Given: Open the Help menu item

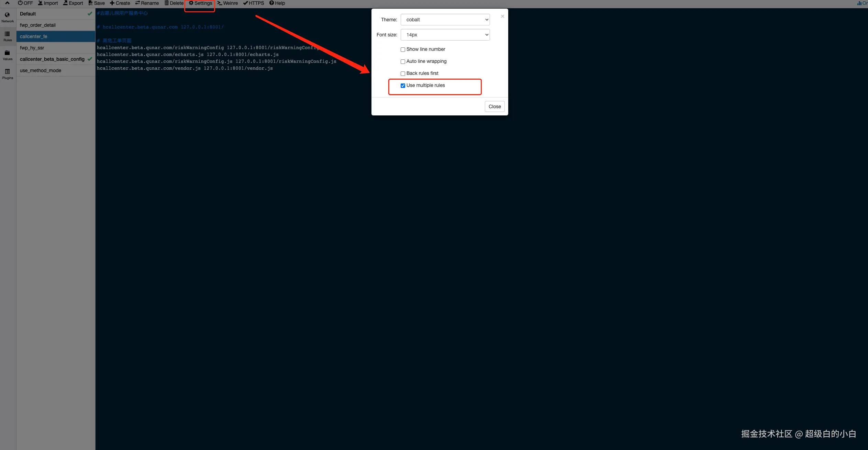Looking at the screenshot, I should coord(277,3).
